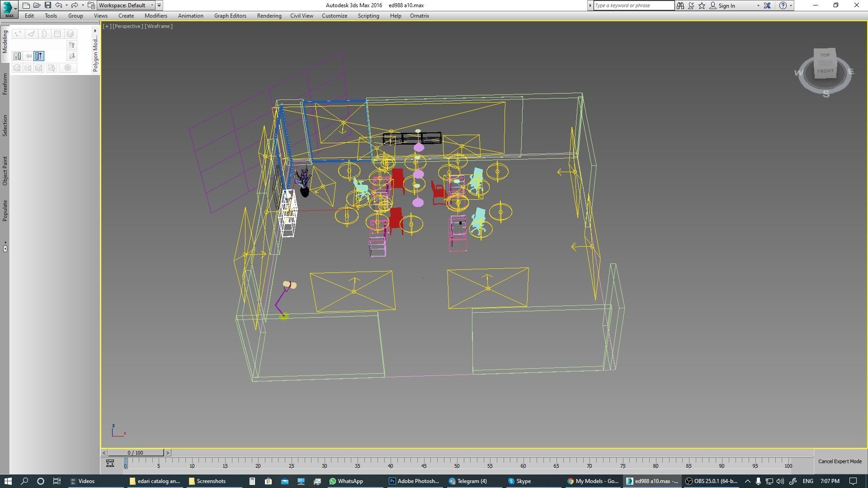
Task: Open the Undo history dropdown arrow
Action: click(x=66, y=5)
